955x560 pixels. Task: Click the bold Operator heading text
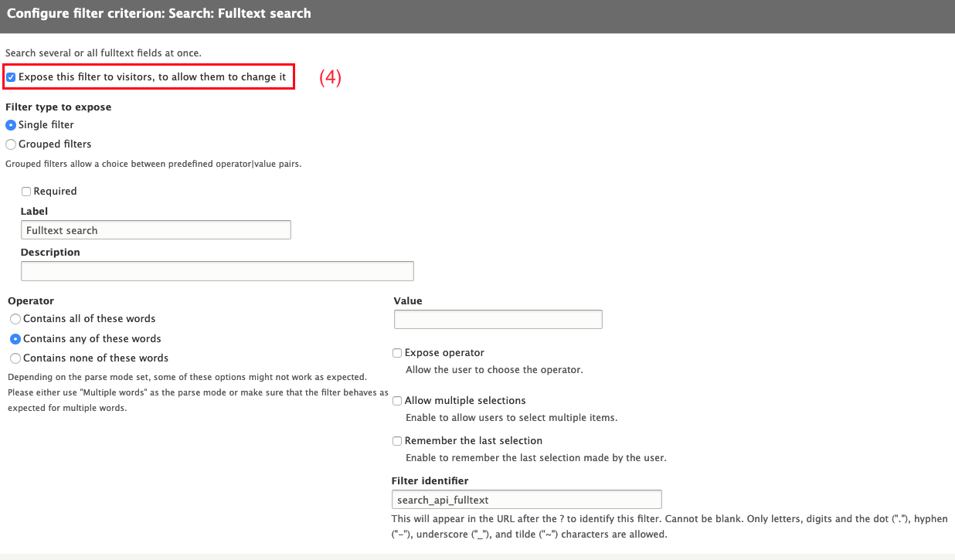(31, 301)
